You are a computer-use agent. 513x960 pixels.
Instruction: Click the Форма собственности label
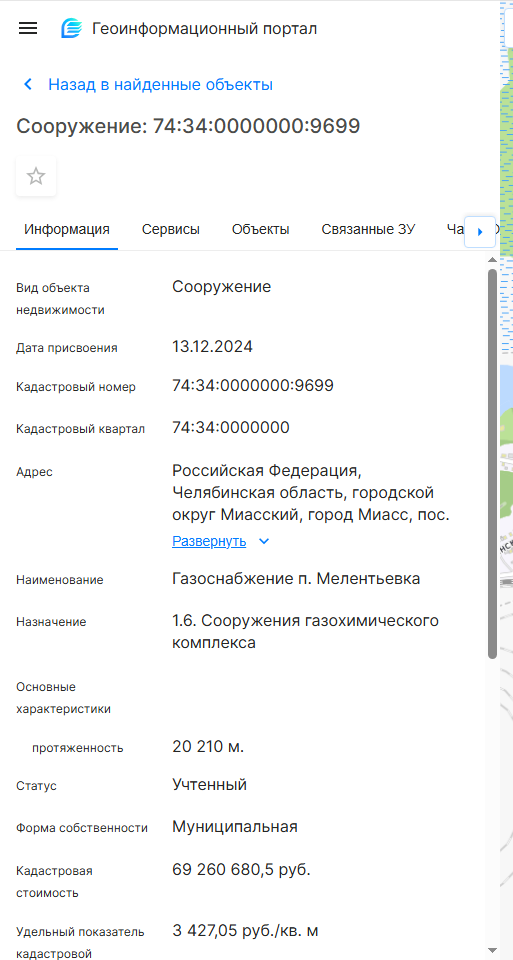coord(82,828)
